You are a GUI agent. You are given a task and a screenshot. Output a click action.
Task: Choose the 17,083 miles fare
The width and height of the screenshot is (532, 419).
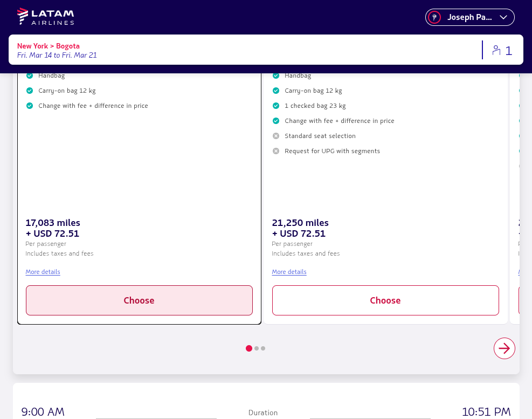click(139, 300)
